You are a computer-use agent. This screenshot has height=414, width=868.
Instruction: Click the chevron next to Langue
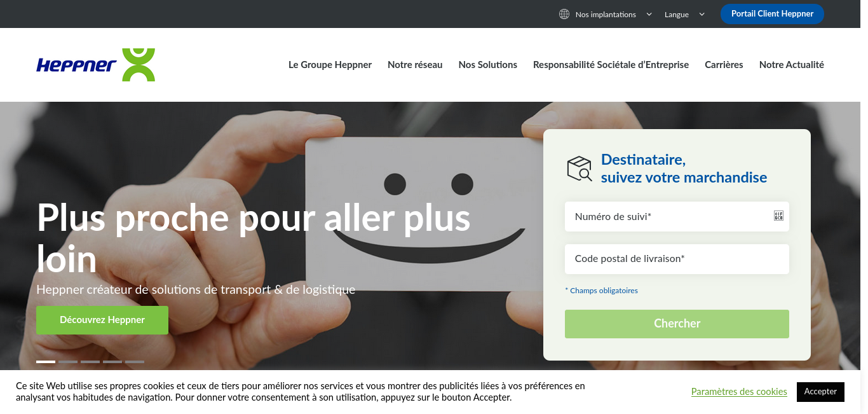point(702,14)
